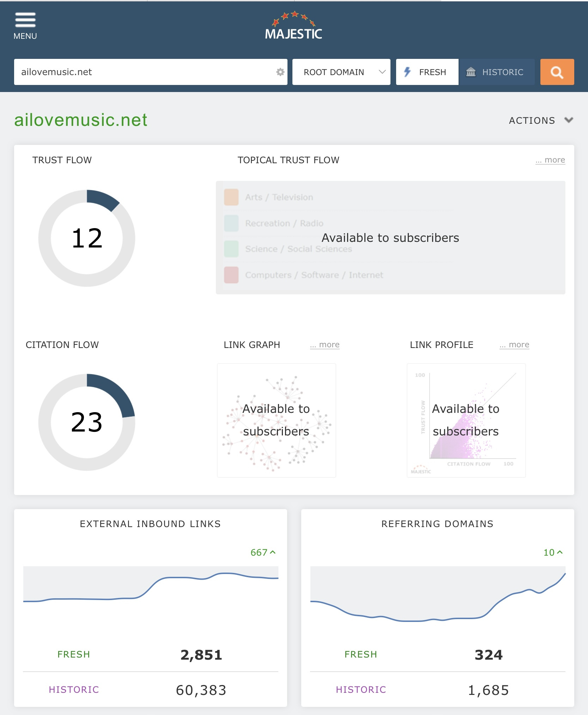Click FRESH label under External Inbound Links
This screenshot has width=588, height=715.
[74, 654]
